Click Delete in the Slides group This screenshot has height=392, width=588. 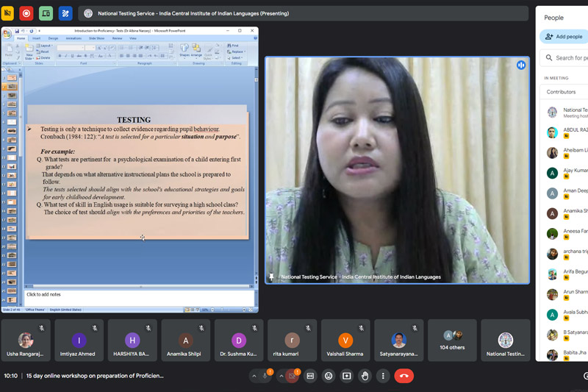tap(43, 58)
